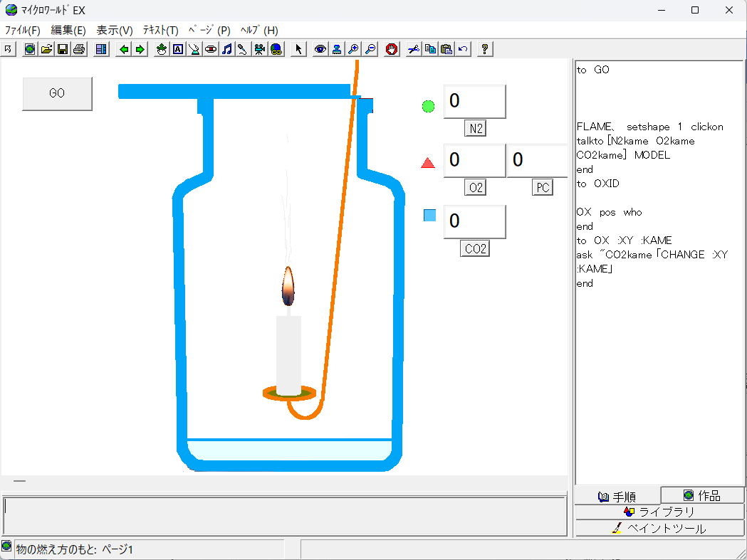Click the 'to OX :XY :KAME' line

[624, 241]
